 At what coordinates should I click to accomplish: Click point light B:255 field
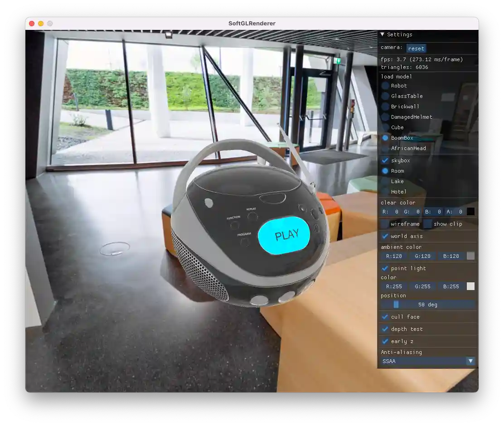click(x=451, y=286)
